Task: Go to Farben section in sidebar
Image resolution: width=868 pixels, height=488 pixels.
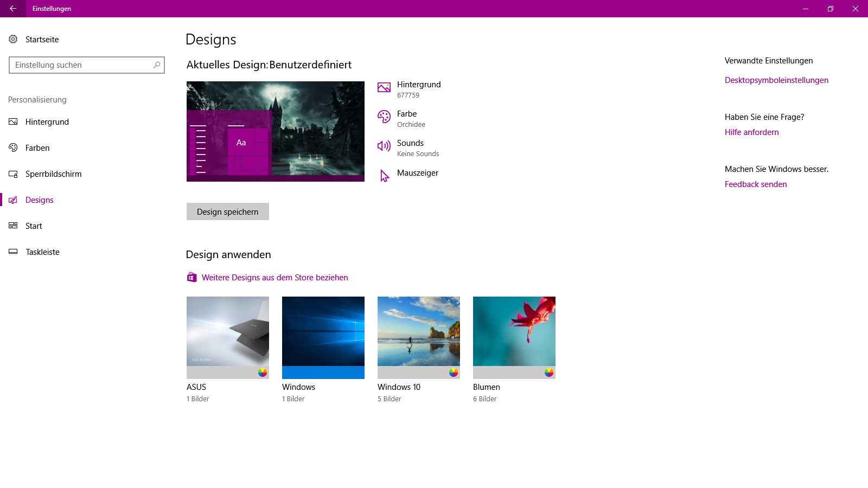Action: (x=37, y=148)
